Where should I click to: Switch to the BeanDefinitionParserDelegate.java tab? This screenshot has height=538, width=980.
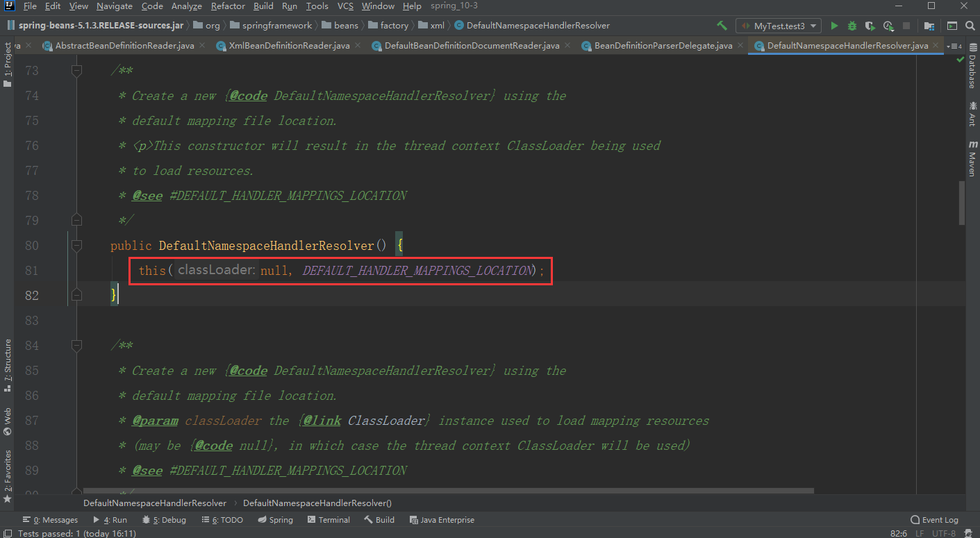[663, 46]
